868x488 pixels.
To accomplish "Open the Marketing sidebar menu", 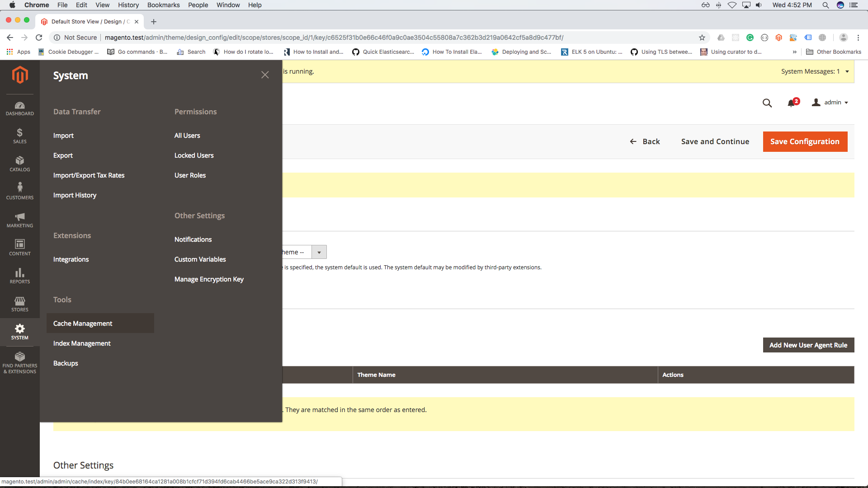I will coord(19,220).
